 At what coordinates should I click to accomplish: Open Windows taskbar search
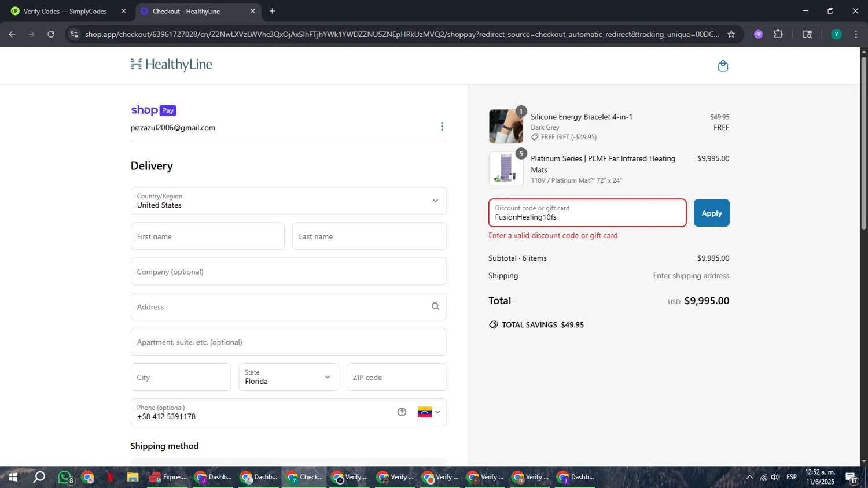point(39,477)
